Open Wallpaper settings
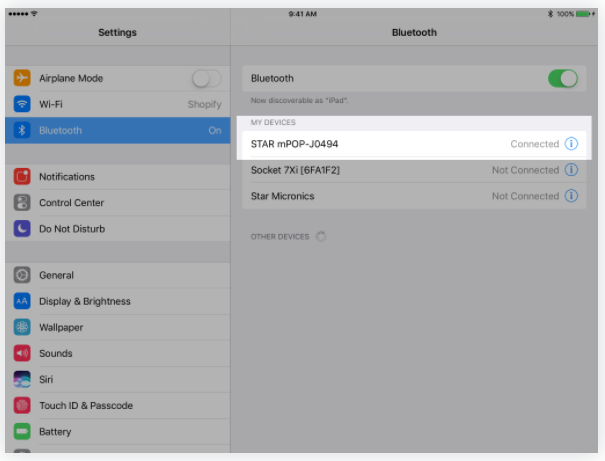Image resolution: width=605 pixels, height=461 pixels. 118,327
